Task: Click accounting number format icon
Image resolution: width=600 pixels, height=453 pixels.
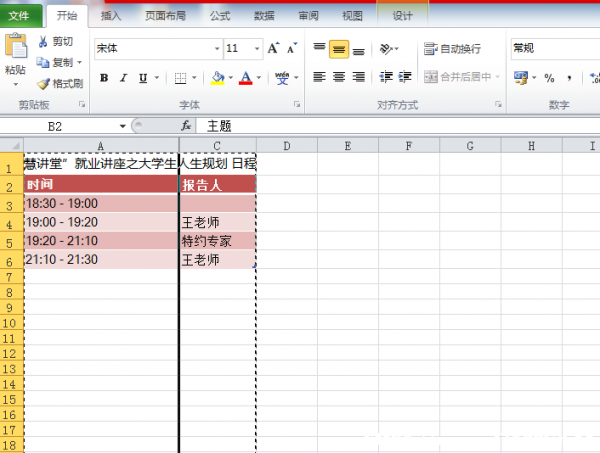Action: (x=521, y=78)
